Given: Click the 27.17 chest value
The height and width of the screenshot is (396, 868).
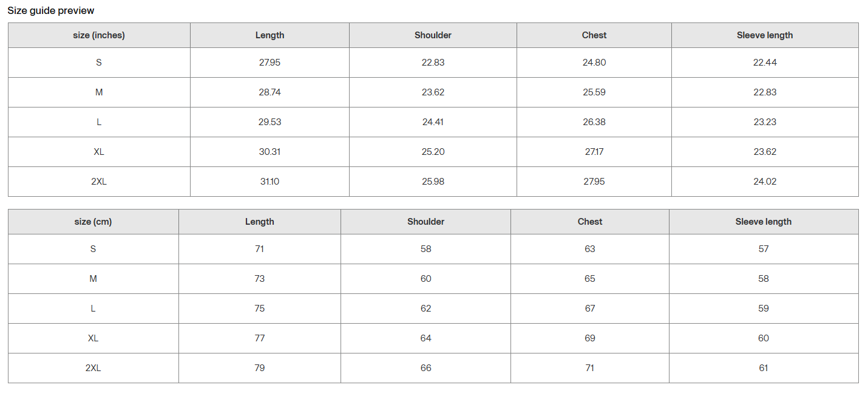Looking at the screenshot, I should [x=594, y=152].
